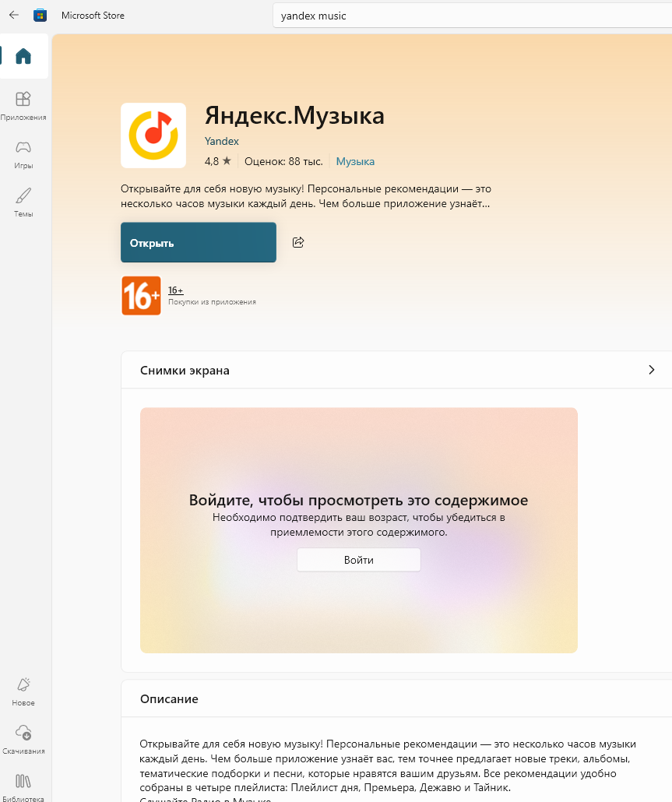The image size is (672, 802).
Task: Open Скачивания section in sidebar
Action: pos(23,740)
